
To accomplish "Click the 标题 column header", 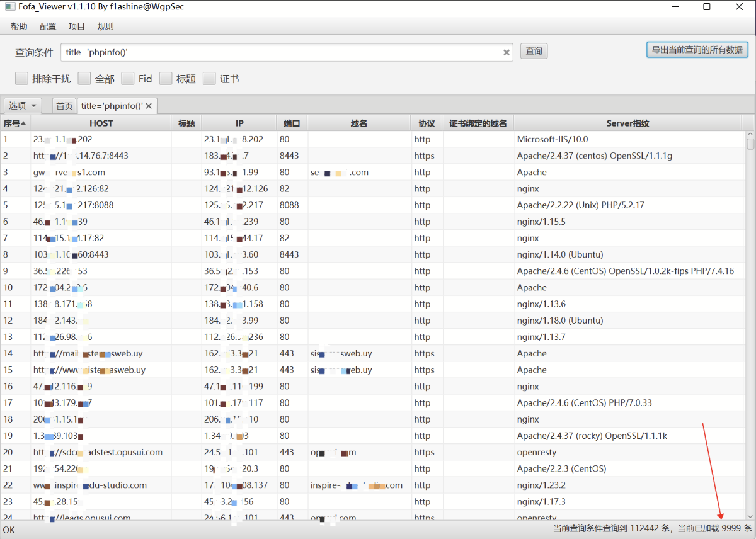I will (x=186, y=123).
